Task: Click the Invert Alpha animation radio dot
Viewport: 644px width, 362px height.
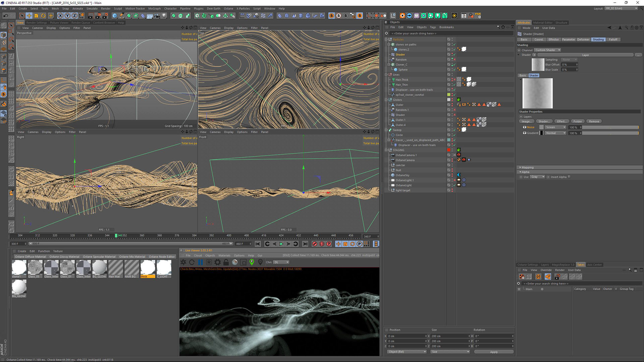Action: [x=548, y=177]
